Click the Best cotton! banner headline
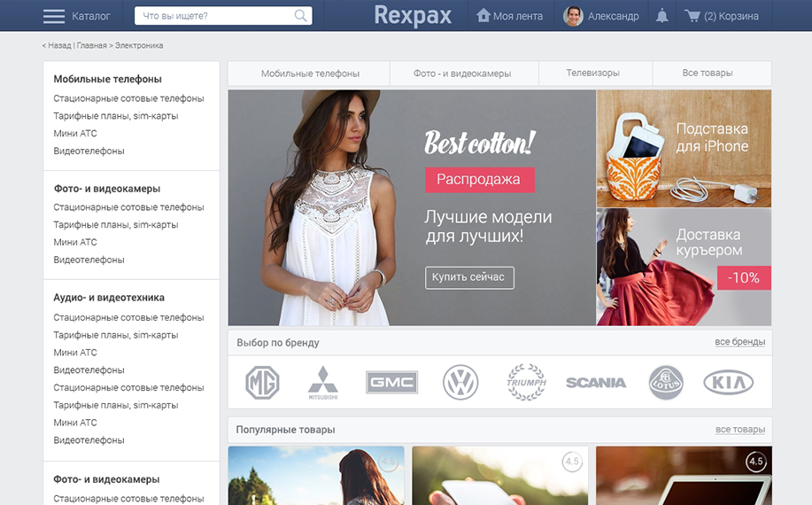 [x=480, y=143]
